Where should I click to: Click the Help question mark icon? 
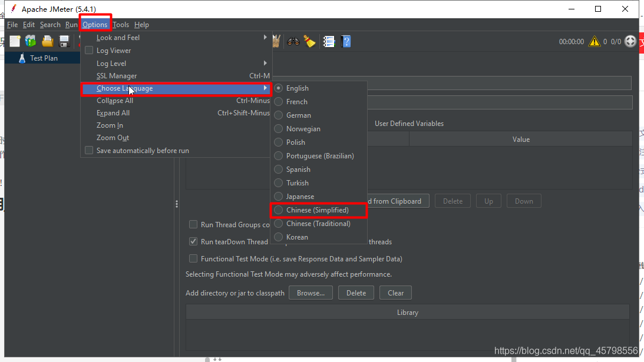pyautogui.click(x=346, y=41)
